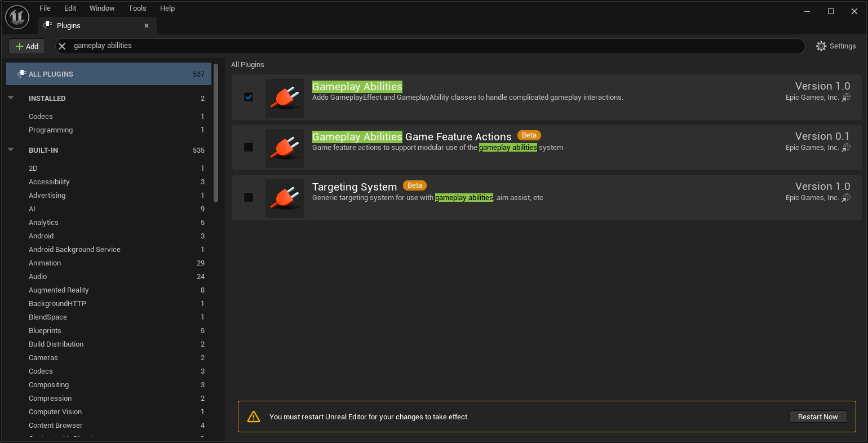
Task: Open Epic Games link icon for Gameplay Abilities
Action: click(846, 98)
